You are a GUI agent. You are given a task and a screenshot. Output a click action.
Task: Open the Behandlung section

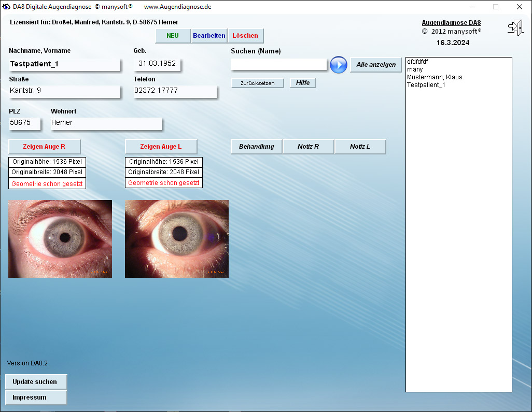click(x=256, y=147)
